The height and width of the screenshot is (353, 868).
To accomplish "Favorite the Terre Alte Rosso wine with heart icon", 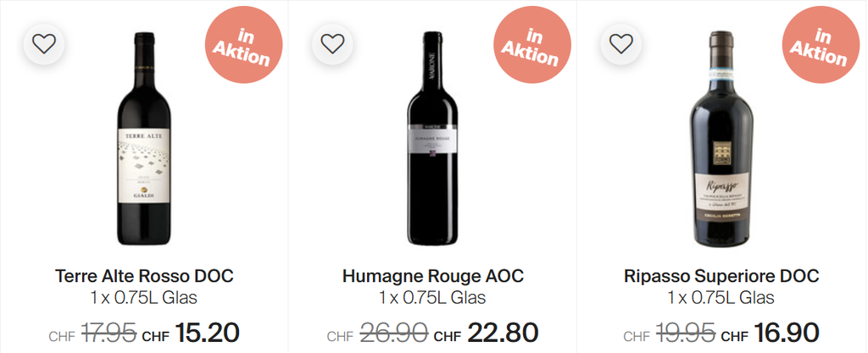I will [x=44, y=43].
